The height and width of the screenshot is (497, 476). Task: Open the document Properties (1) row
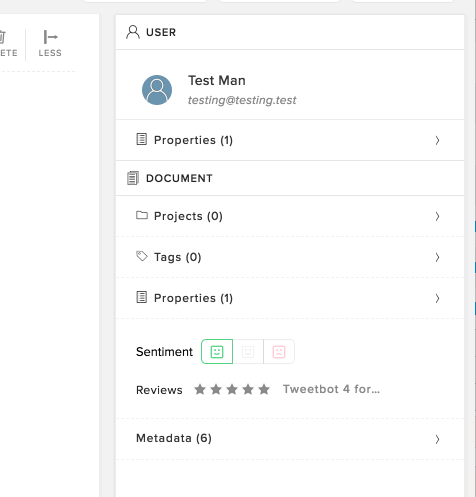coord(290,298)
